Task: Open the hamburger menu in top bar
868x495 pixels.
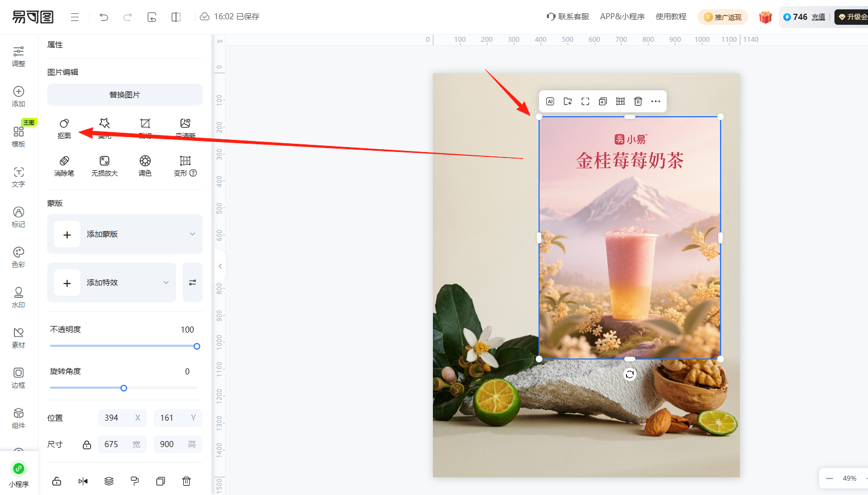Action: click(75, 17)
